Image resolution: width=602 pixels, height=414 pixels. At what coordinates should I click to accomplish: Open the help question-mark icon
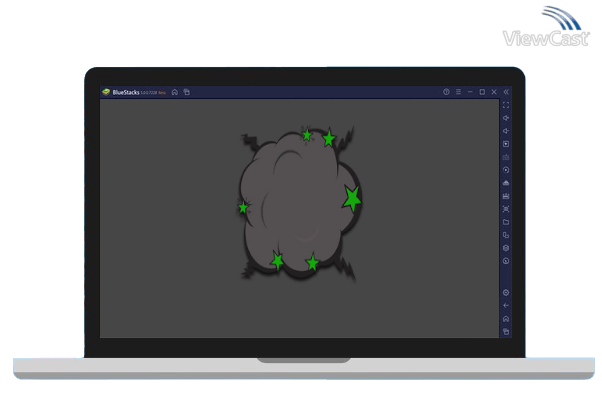(446, 92)
